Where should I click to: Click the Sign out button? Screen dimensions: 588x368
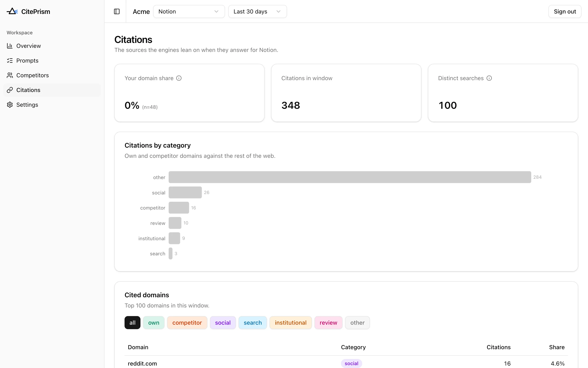click(565, 11)
